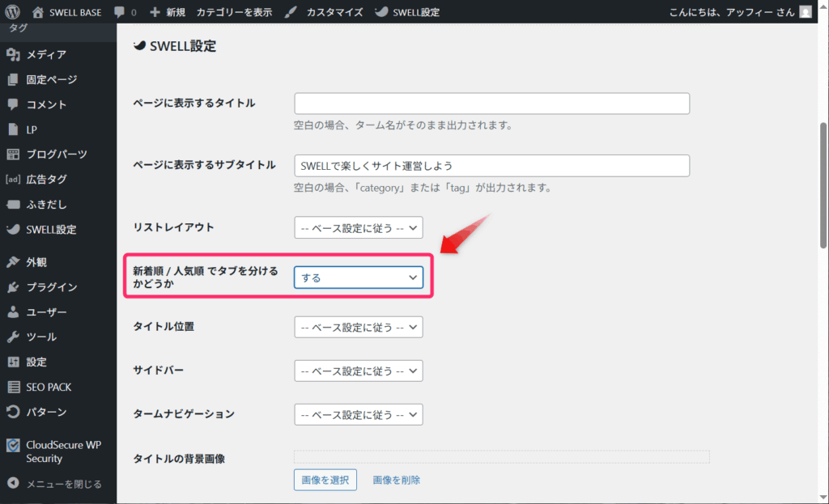Click the ブログパーツ sidebar icon
Viewport: 829px width, 504px height.
click(x=13, y=155)
